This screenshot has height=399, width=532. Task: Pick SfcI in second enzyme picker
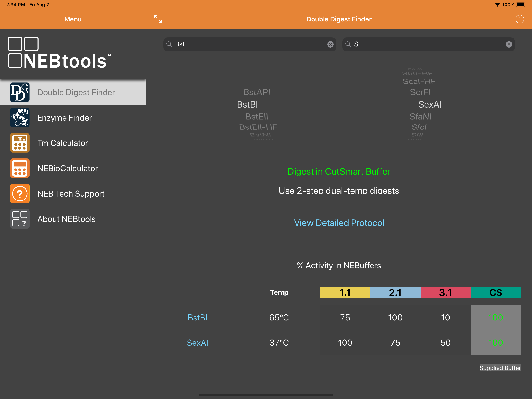tap(419, 127)
